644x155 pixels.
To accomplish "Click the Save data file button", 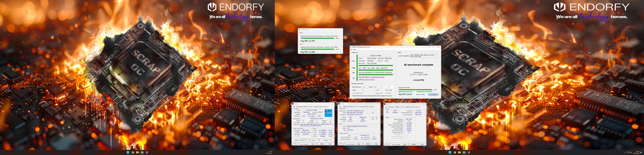I will (x=434, y=95).
